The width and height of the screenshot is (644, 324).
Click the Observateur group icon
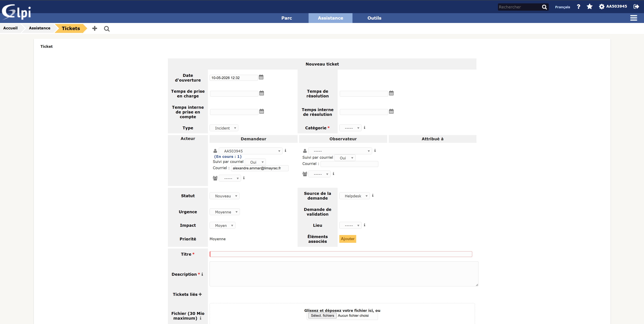[305, 174]
